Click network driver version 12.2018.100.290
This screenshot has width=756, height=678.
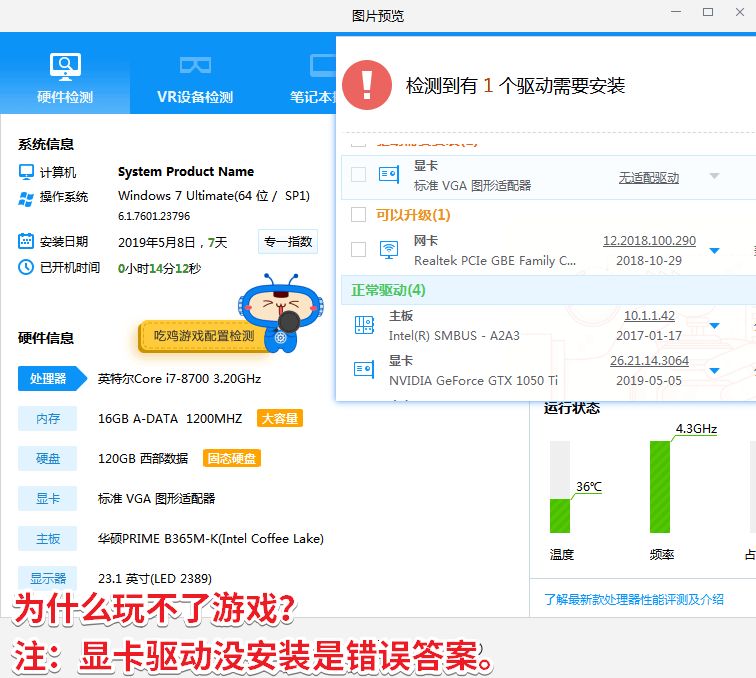[x=649, y=241]
